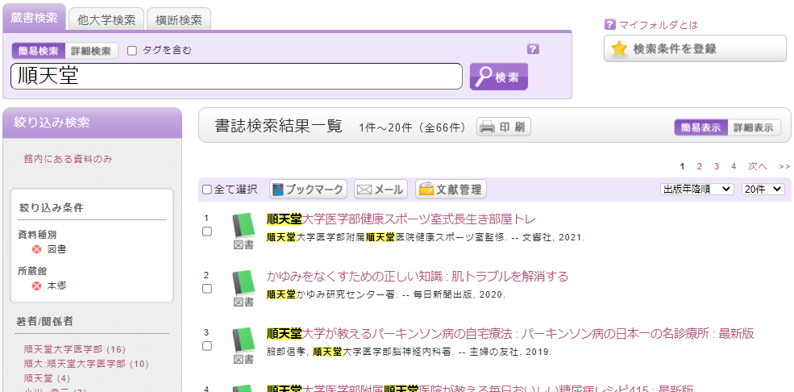Viewport: 794px width, 392px height.
Task: Go to results page 2
Action: coord(699,166)
